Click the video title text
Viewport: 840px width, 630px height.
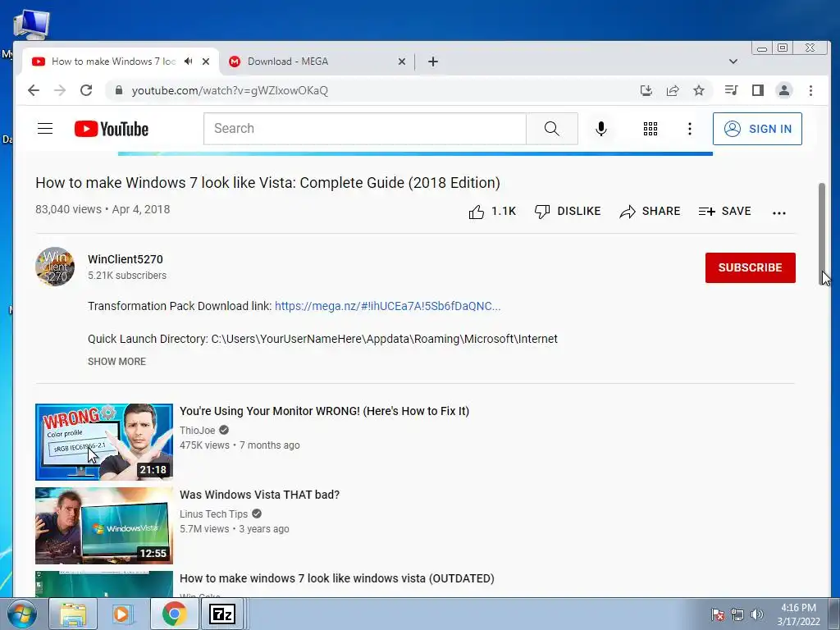267,183
